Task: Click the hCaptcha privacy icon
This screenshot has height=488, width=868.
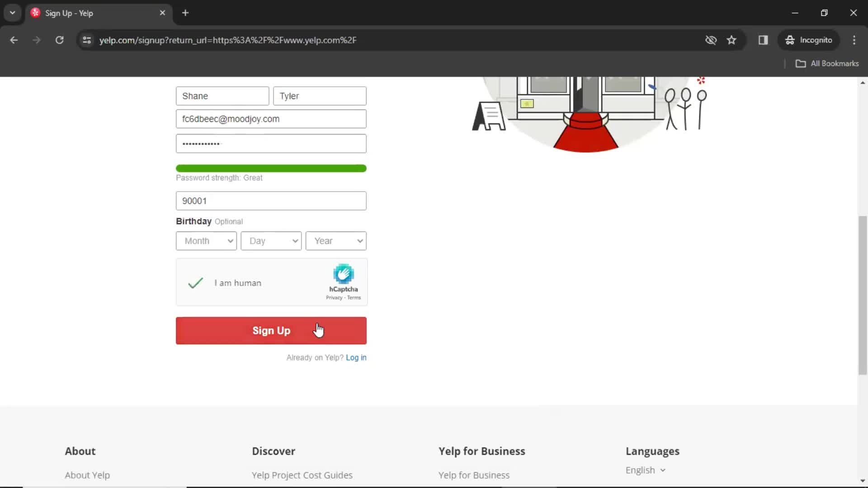Action: [344, 273]
